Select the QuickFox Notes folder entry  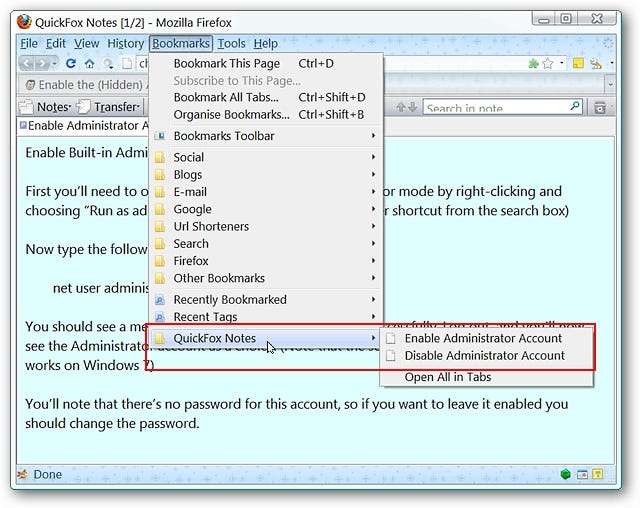point(266,338)
